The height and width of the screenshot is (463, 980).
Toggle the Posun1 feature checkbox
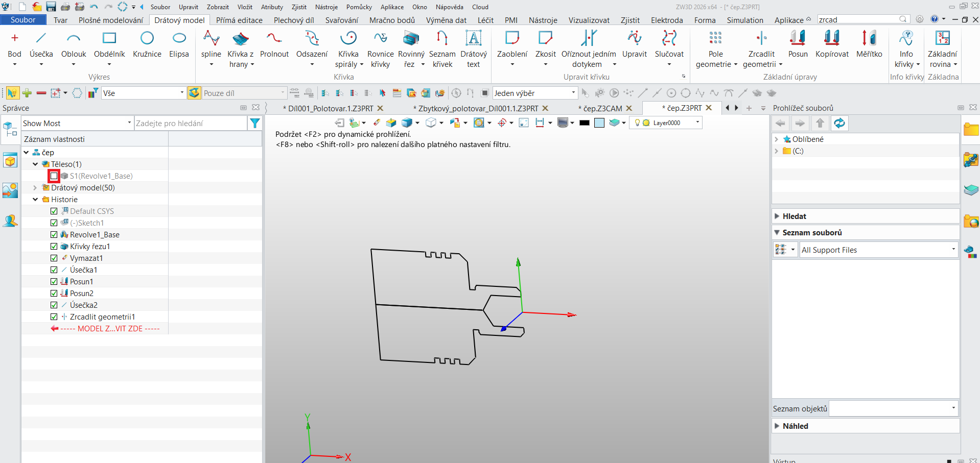click(54, 282)
